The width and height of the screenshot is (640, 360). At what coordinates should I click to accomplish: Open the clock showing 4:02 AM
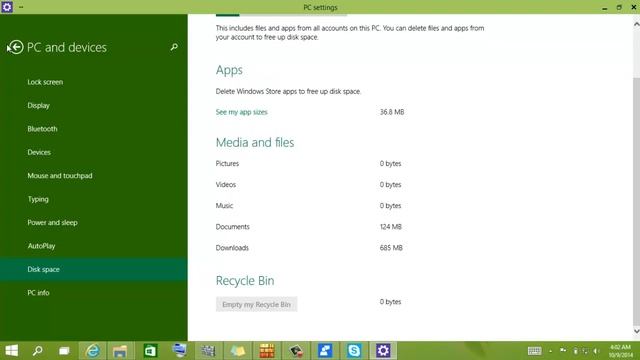click(620, 351)
